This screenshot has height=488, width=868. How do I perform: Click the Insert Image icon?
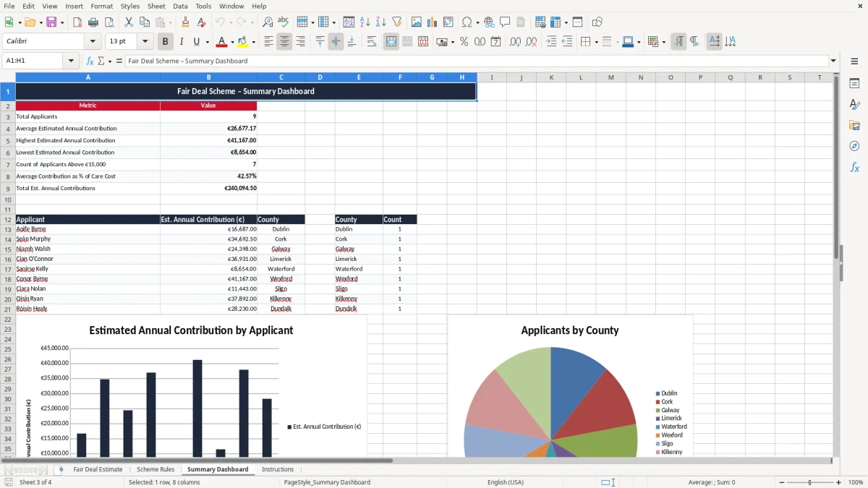click(x=417, y=22)
